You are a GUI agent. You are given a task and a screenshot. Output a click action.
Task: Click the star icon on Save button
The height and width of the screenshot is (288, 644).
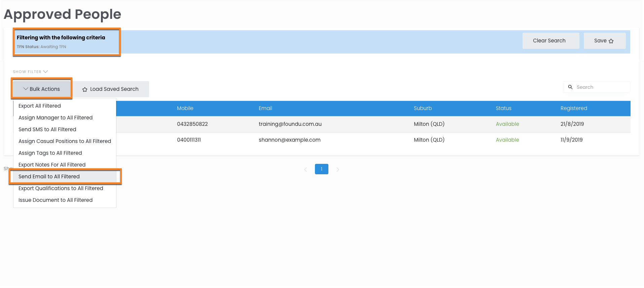click(611, 41)
